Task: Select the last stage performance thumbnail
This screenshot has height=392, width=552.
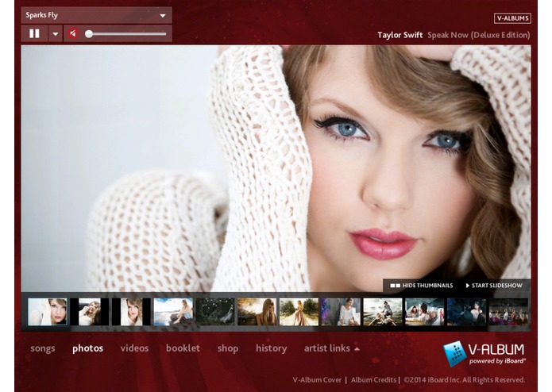Action: tap(508, 312)
